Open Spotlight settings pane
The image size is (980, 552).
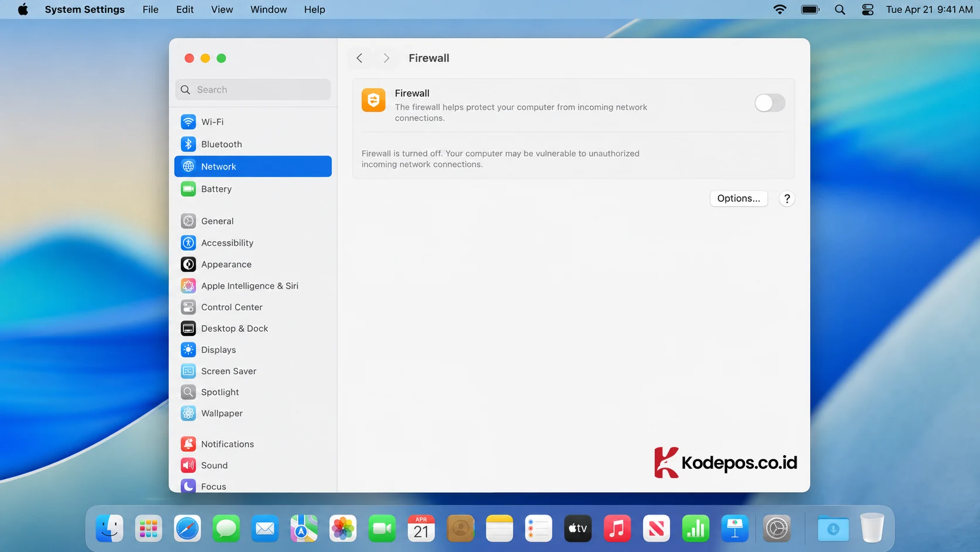[253, 392]
